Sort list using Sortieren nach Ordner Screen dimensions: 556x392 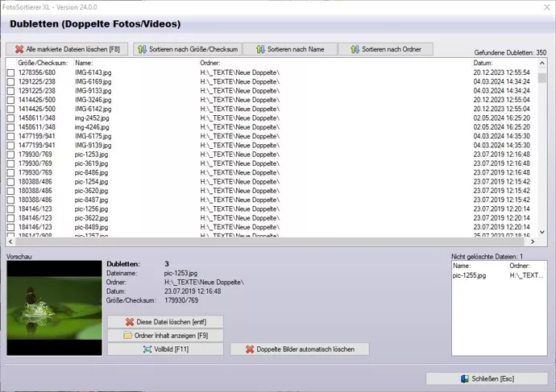pyautogui.click(x=384, y=50)
